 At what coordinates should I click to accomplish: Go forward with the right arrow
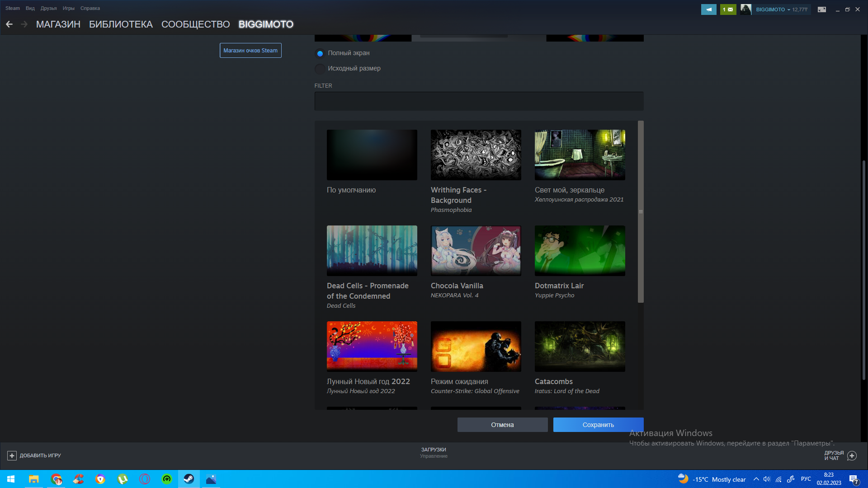coord(24,24)
